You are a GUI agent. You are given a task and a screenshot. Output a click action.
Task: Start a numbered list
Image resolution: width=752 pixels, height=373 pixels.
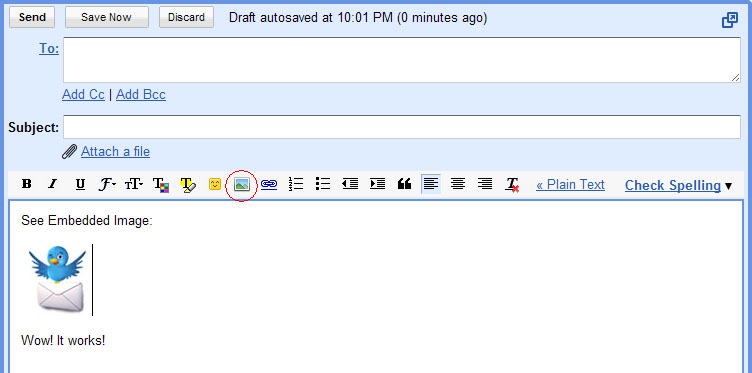pyautogui.click(x=296, y=184)
